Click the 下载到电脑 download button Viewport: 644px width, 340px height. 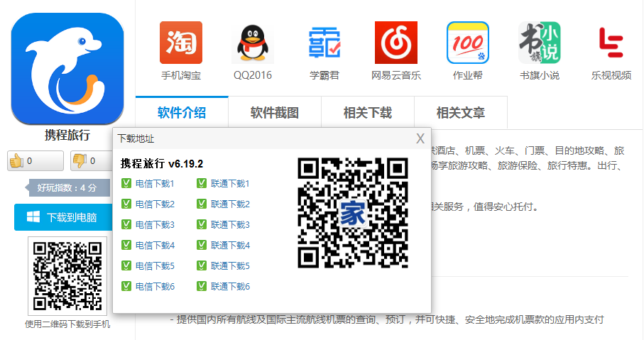pyautogui.click(x=64, y=217)
